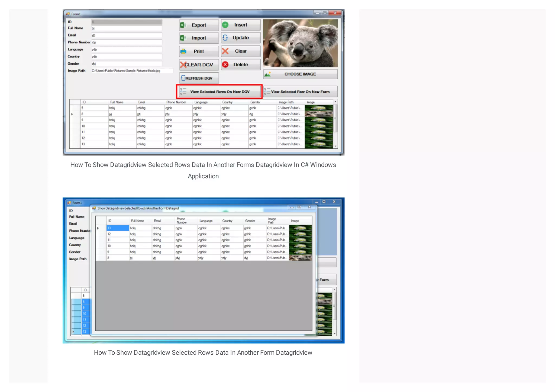Viewport: 555px width, 392px height.
Task: Click the REFRESH DGV button
Action: click(x=199, y=78)
